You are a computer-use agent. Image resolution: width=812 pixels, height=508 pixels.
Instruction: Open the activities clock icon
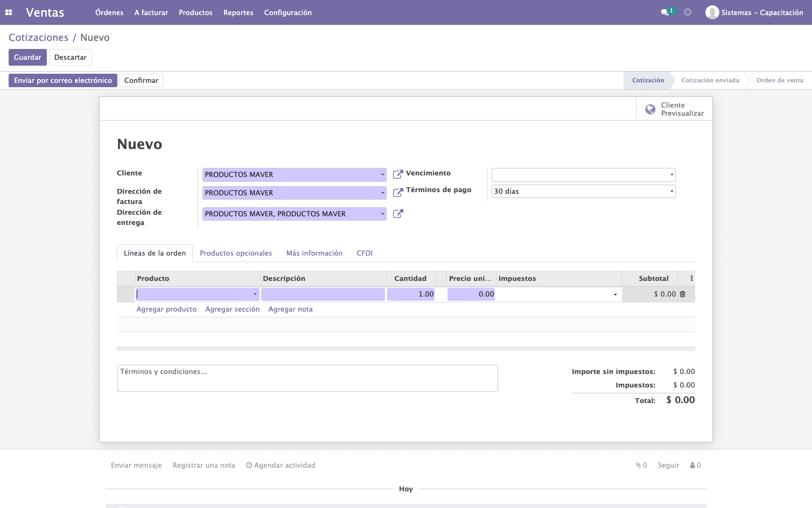[x=688, y=12]
